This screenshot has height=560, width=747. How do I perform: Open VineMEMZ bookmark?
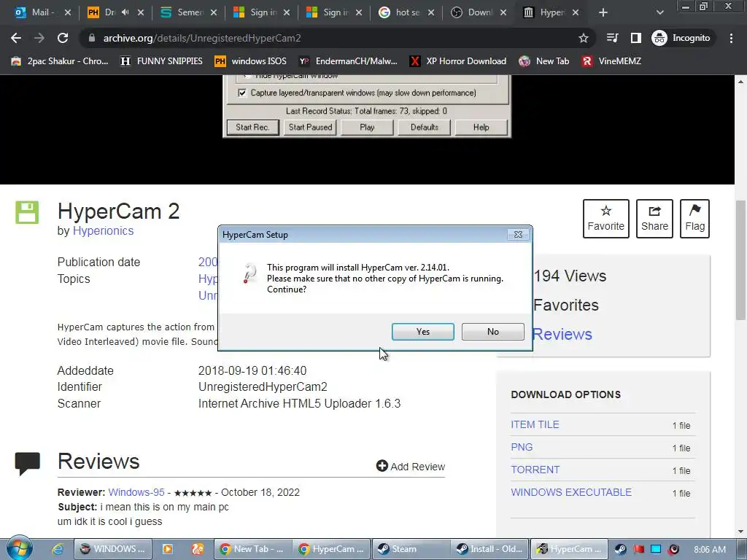pyautogui.click(x=612, y=61)
